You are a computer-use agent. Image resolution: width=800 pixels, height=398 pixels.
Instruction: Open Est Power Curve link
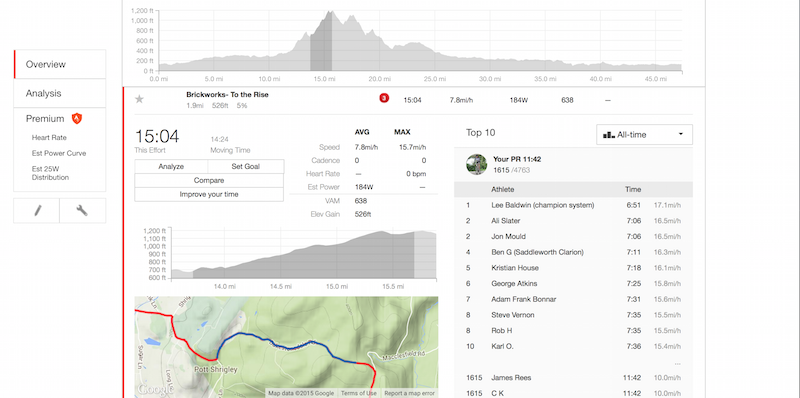[59, 153]
